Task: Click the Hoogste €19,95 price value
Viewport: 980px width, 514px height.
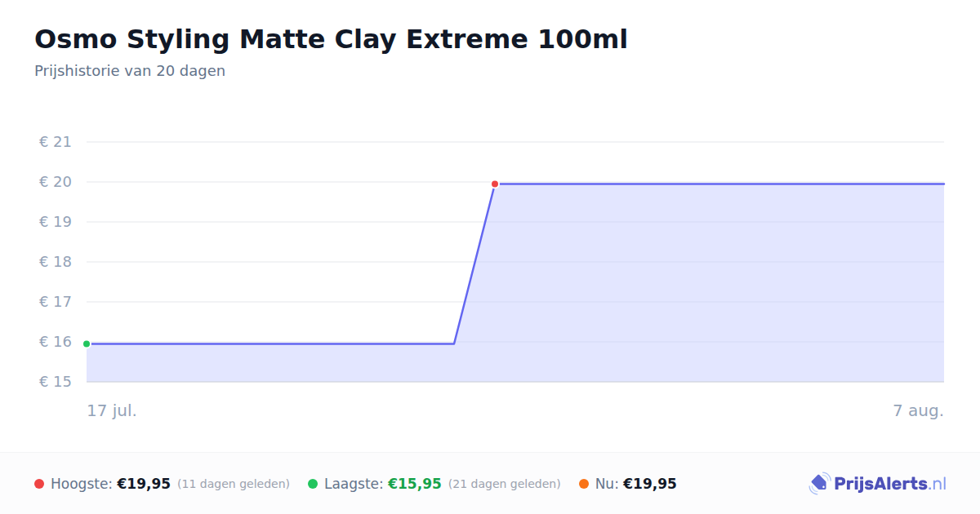Action: pyautogui.click(x=144, y=484)
